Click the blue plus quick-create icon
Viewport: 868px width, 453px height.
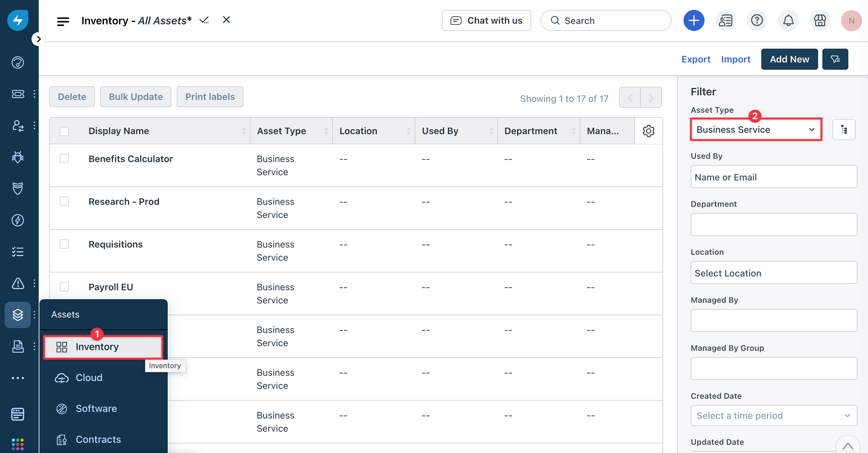(x=694, y=20)
